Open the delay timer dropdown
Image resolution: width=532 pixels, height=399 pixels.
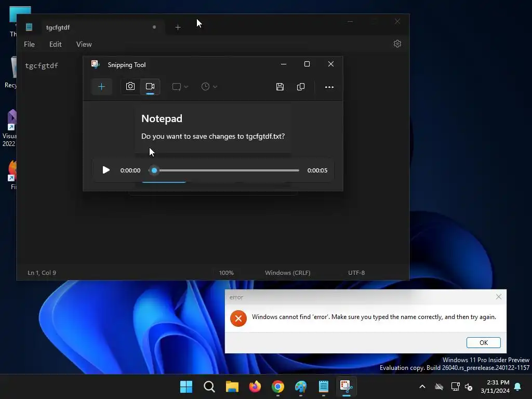coord(209,87)
